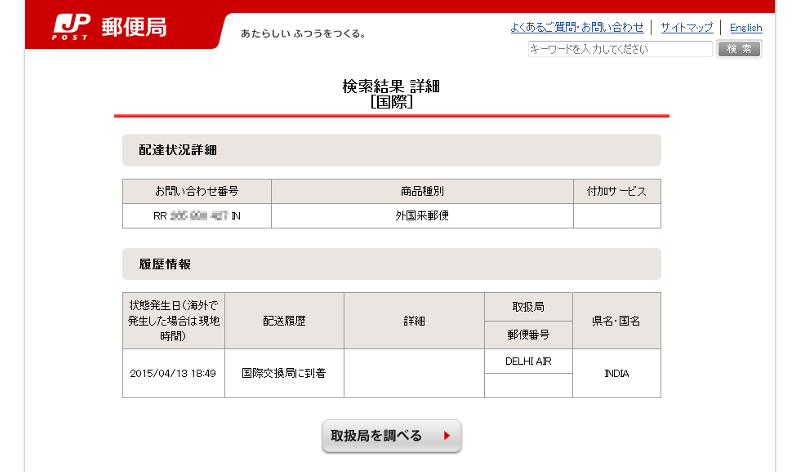The image size is (800, 472).
Task: Select the 配達状況詳細 section heading
Action: click(178, 150)
